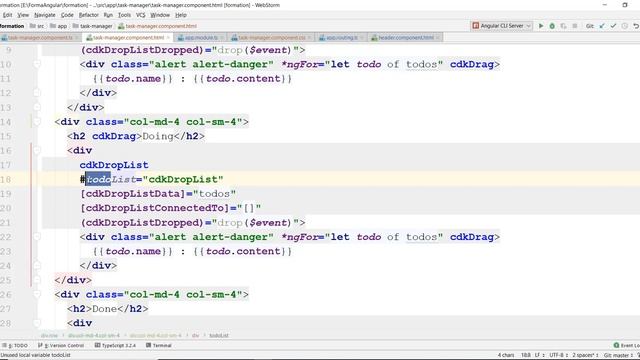Open the Angular CLI Server configuration dropdown
The width and height of the screenshot is (640, 360).
[x=502, y=26]
